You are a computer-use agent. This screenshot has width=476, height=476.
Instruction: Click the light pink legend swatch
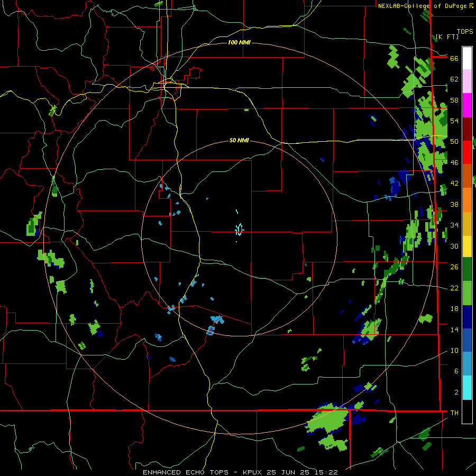[467, 81]
